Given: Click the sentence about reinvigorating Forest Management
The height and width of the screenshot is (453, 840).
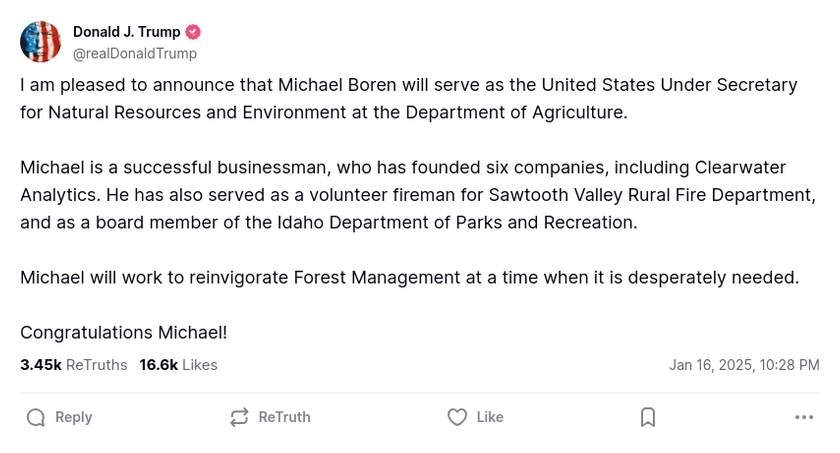Looking at the screenshot, I should [x=409, y=277].
